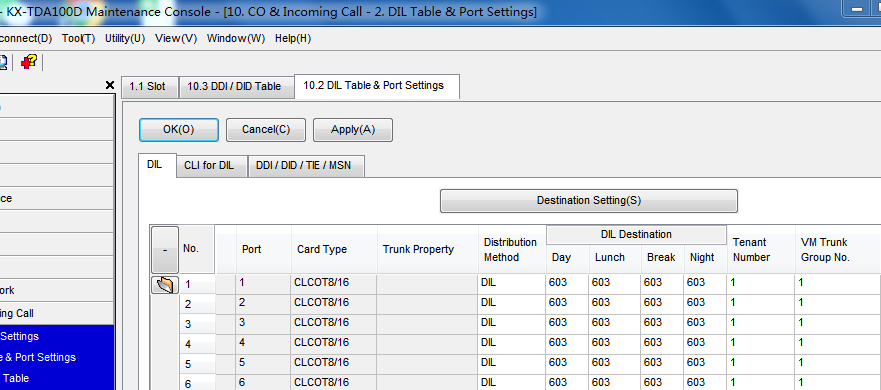Click the Trunk Property cell for port 1
This screenshot has width=881, height=390.
coord(428,283)
